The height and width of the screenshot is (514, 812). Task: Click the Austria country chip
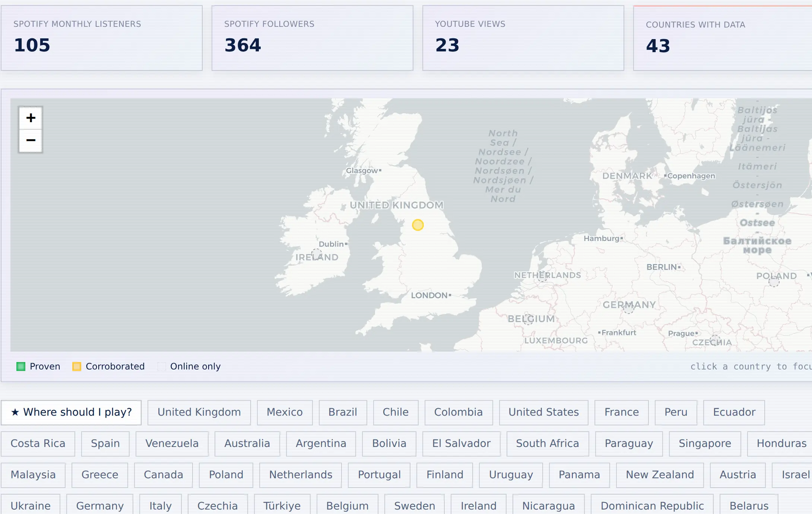tap(738, 475)
